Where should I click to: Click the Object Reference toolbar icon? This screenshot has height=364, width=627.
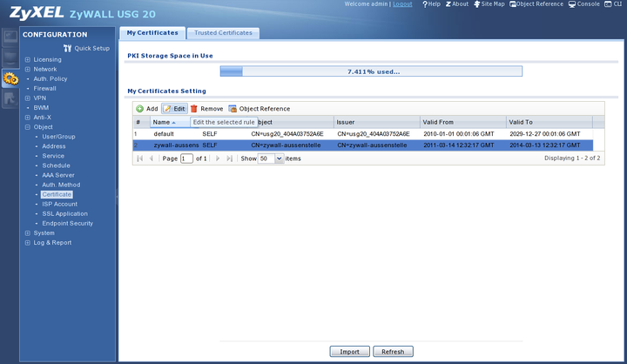click(233, 109)
